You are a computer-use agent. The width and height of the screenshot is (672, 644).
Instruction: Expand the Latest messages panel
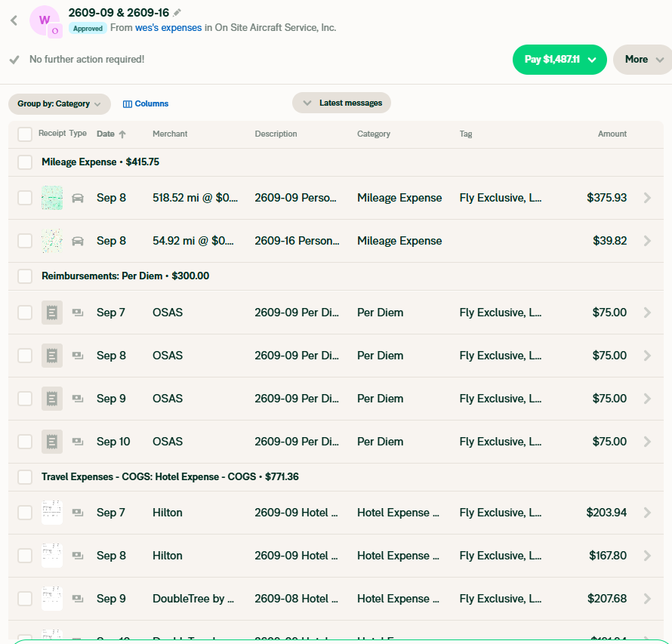341,103
